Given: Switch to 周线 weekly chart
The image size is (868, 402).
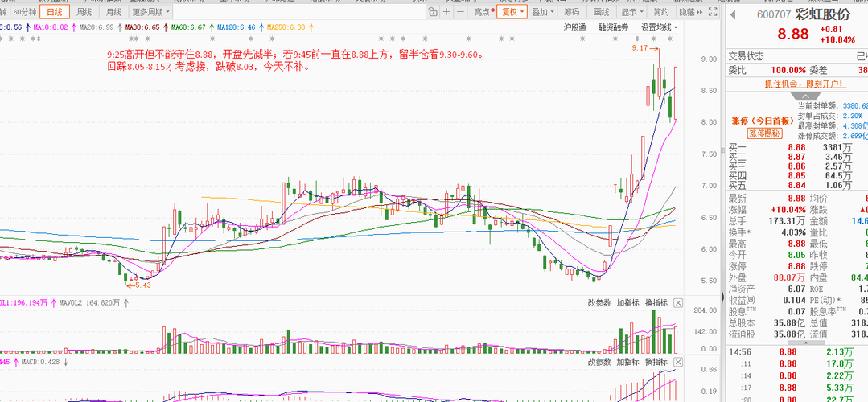Looking at the screenshot, I should [x=84, y=12].
